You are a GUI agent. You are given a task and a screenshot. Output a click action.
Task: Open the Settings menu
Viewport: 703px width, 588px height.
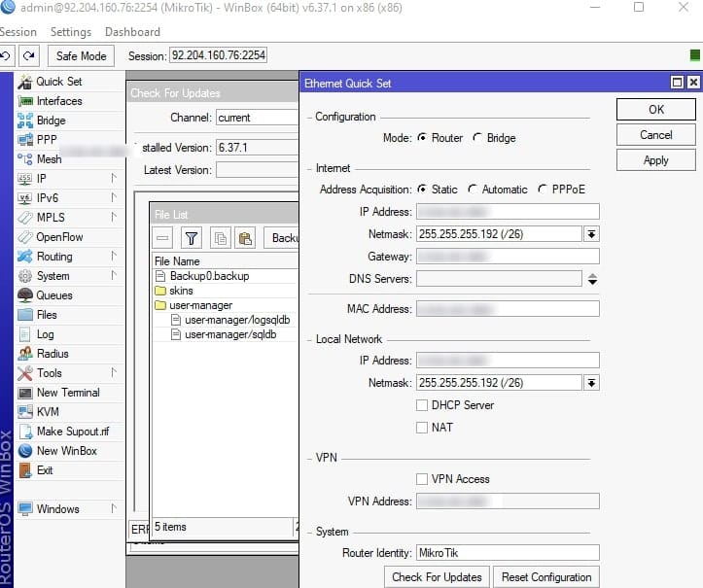[71, 32]
